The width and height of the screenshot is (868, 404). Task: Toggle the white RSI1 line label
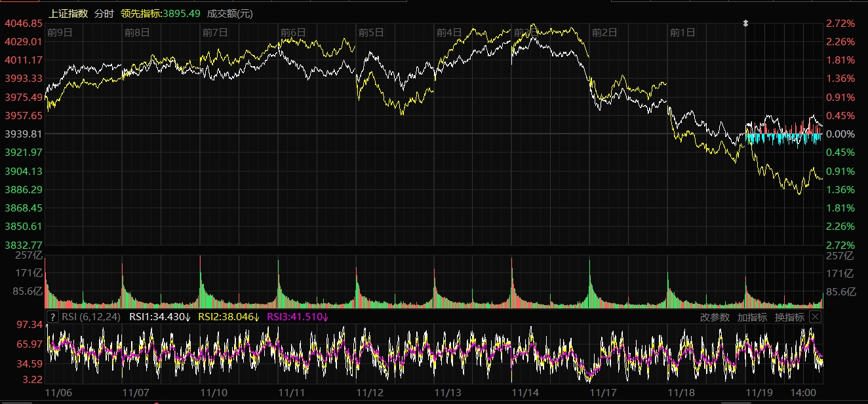(x=159, y=318)
